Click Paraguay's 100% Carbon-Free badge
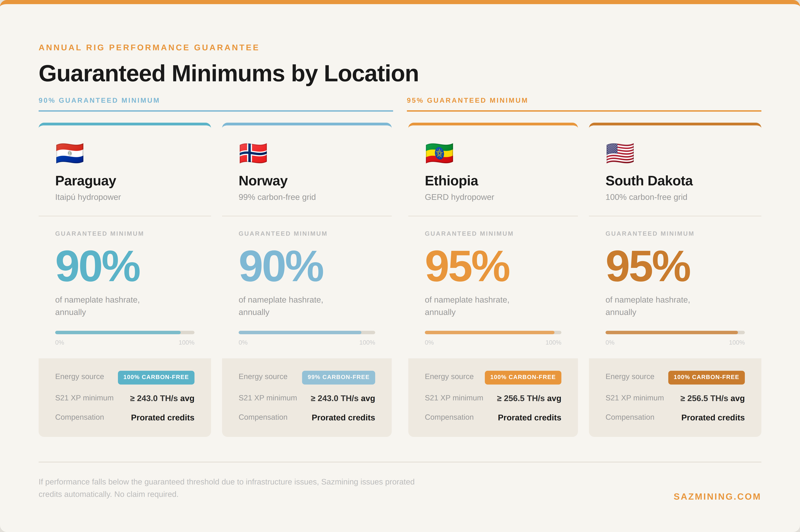800x532 pixels. click(x=156, y=377)
